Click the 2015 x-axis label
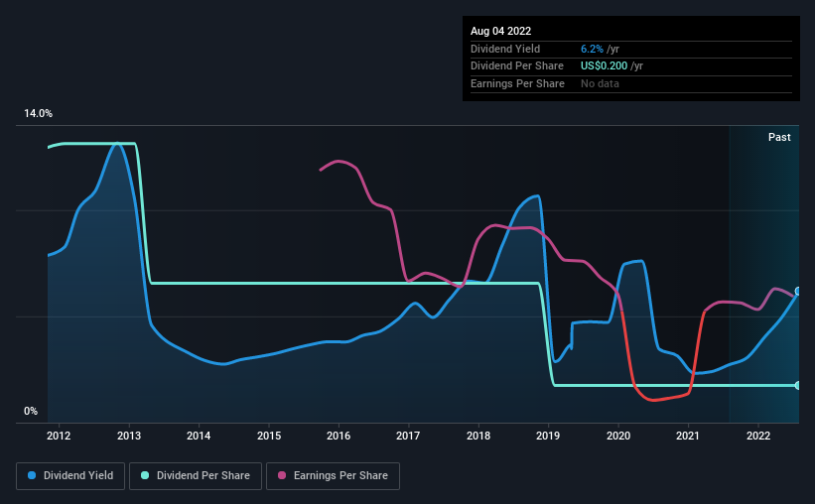This screenshot has width=815, height=504. (269, 436)
